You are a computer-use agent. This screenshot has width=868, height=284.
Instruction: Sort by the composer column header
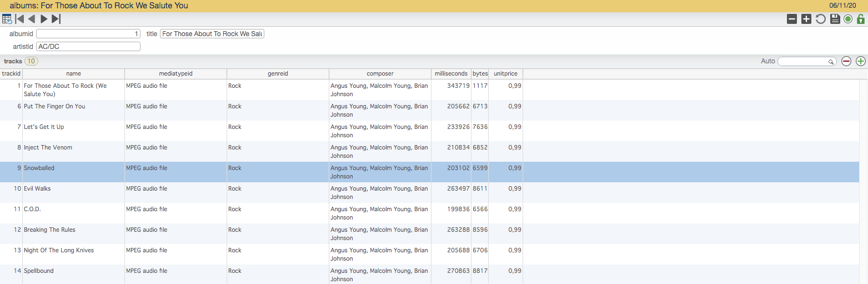pyautogui.click(x=380, y=73)
